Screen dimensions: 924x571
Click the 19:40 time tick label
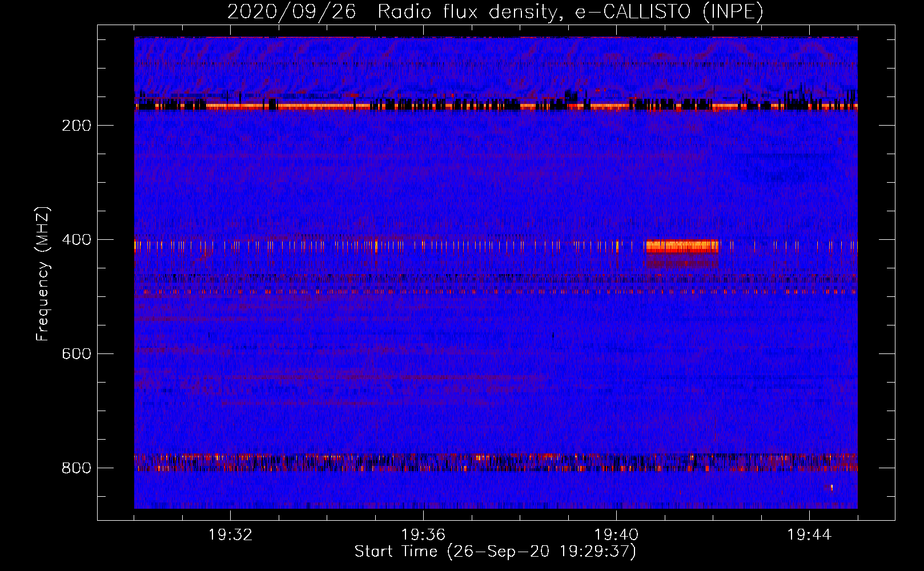click(616, 535)
